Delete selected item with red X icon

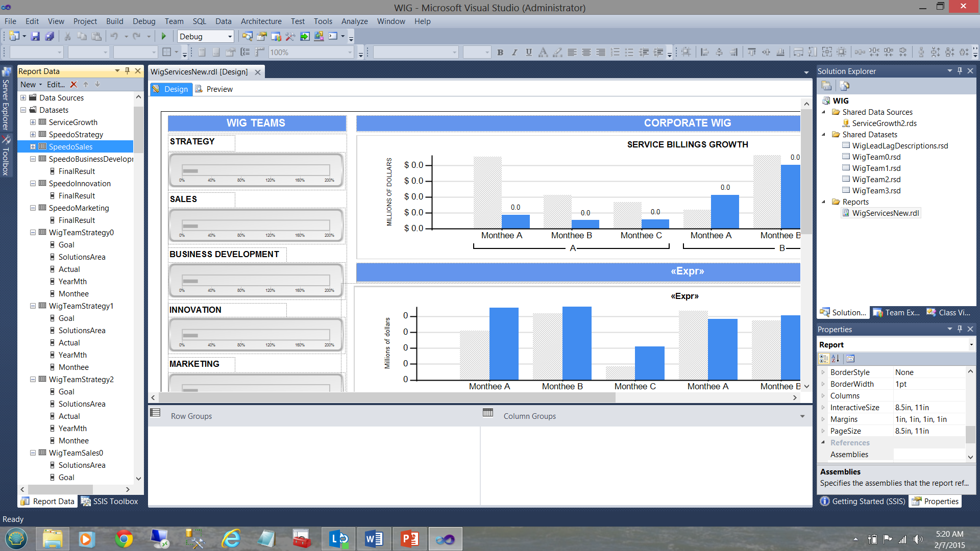tap(73, 85)
